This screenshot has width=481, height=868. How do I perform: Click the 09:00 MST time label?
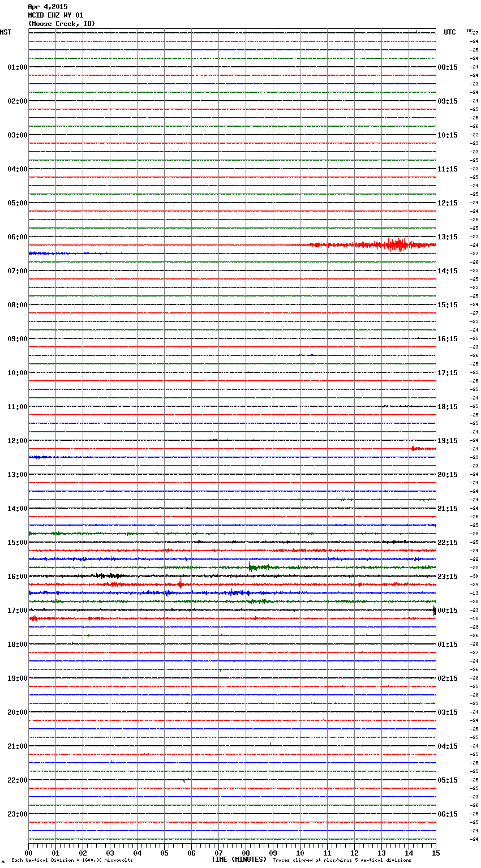point(17,339)
